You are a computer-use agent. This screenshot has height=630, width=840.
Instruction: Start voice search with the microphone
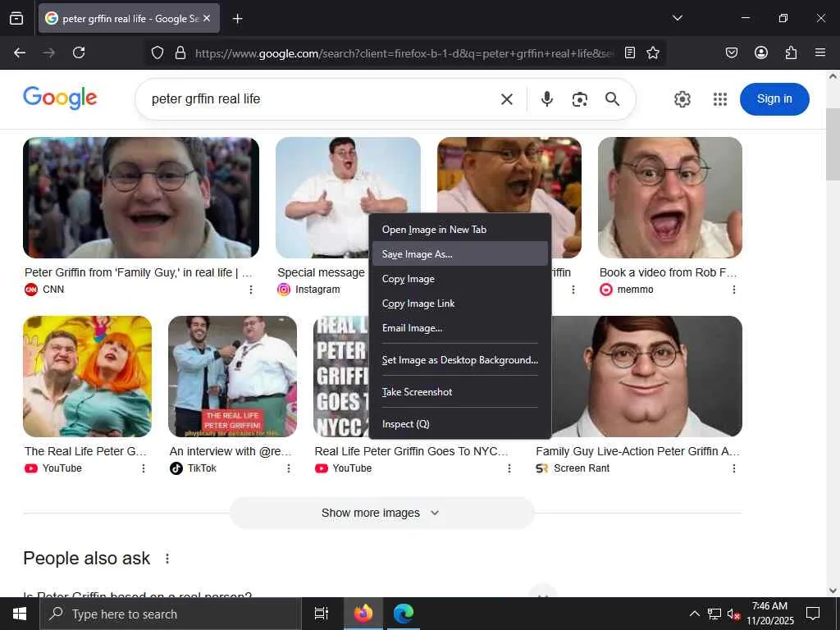(x=546, y=99)
